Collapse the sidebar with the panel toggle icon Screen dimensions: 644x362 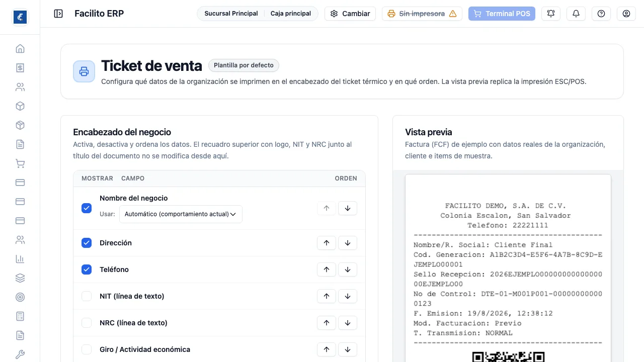pyautogui.click(x=58, y=14)
